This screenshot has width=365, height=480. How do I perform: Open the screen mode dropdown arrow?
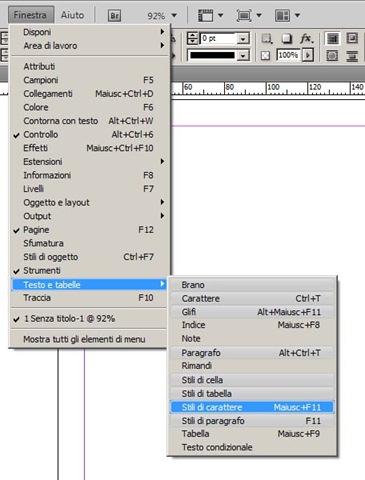click(x=259, y=15)
